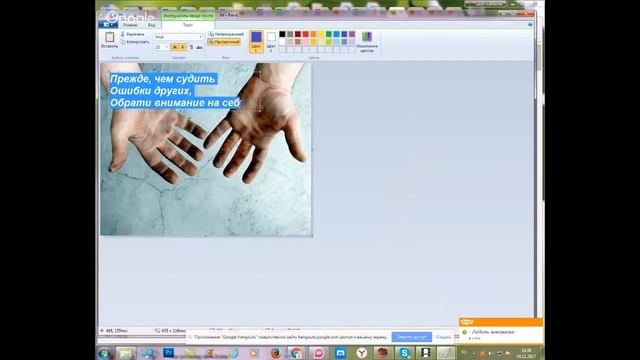This screenshot has height=360, width=640.
Task: Pick the purple palette swatch
Action: [x=352, y=34]
